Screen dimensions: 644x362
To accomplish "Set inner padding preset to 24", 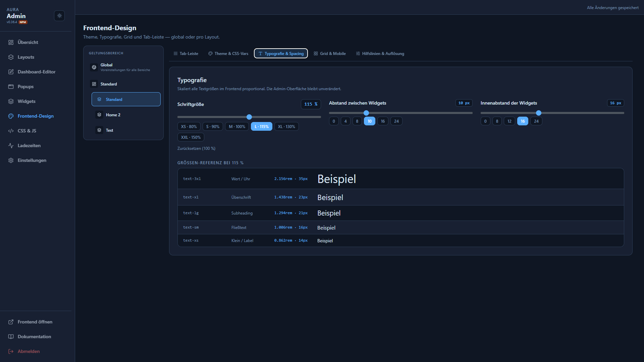I will pyautogui.click(x=536, y=121).
